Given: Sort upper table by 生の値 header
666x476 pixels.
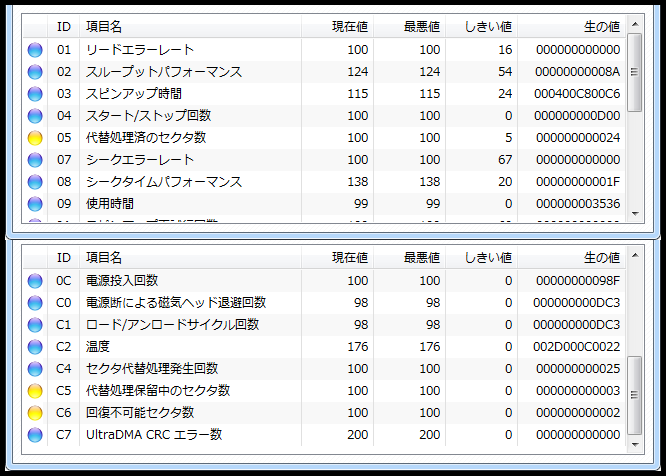Looking at the screenshot, I should coord(572,27).
